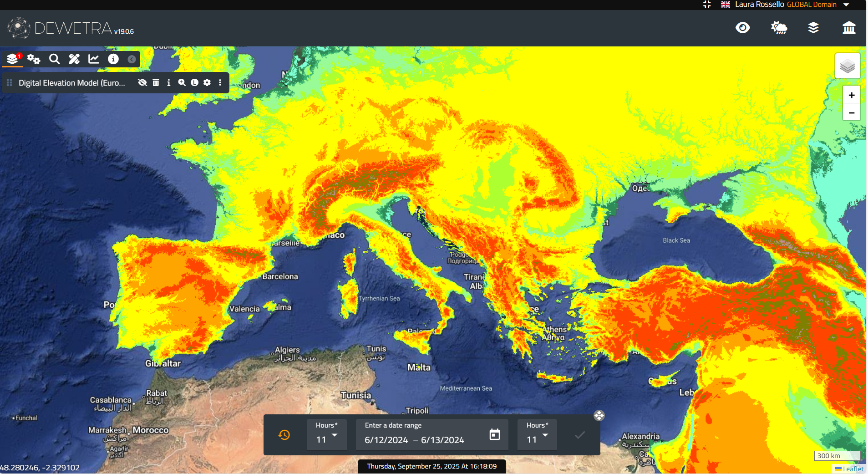Toggle visibility of Digital Elevation Model layer
This screenshot has width=868, height=474.
[x=142, y=82]
